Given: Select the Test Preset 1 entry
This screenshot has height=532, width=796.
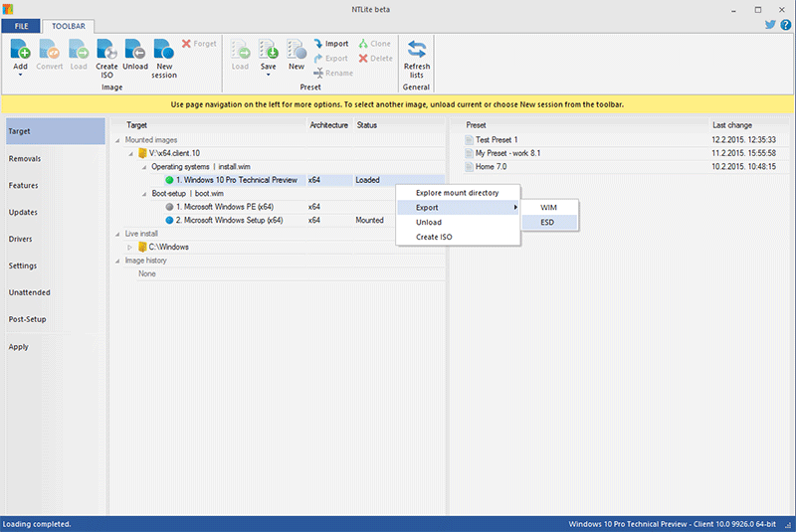Looking at the screenshot, I should 497,140.
